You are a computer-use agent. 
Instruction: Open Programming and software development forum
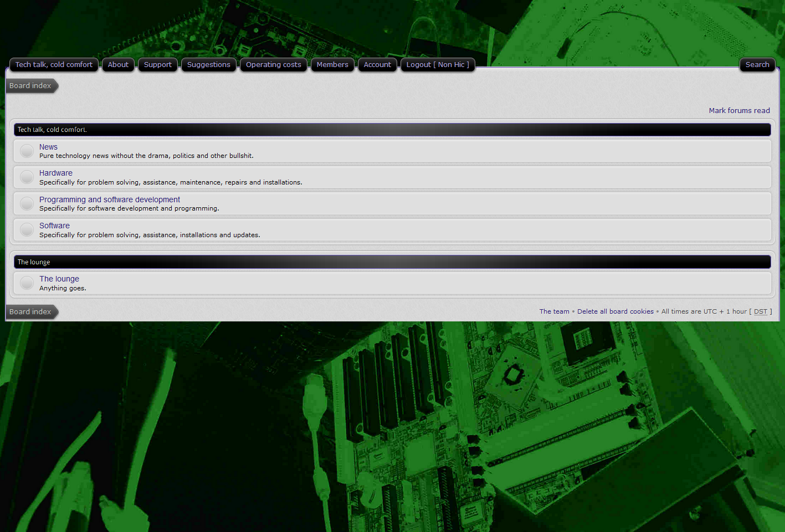[x=110, y=199]
